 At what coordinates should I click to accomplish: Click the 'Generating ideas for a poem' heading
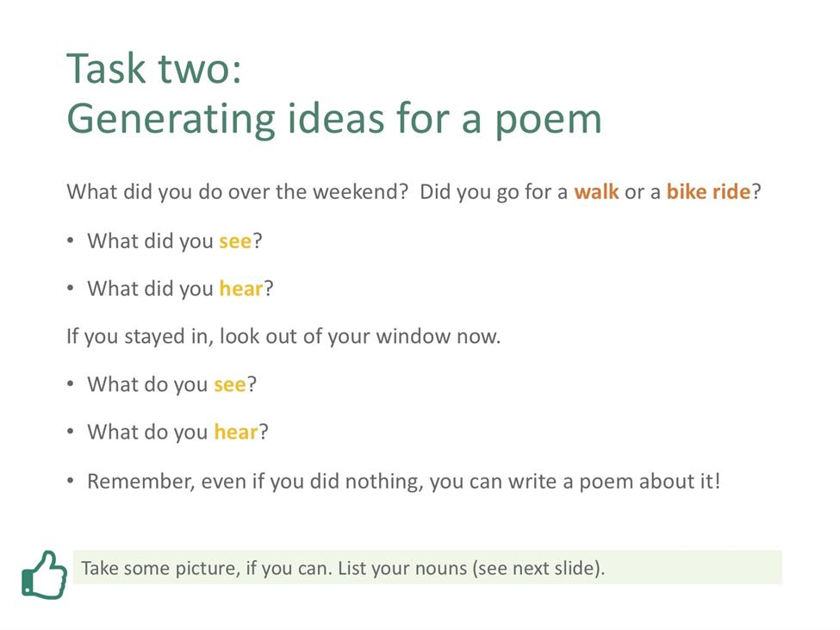point(334,119)
